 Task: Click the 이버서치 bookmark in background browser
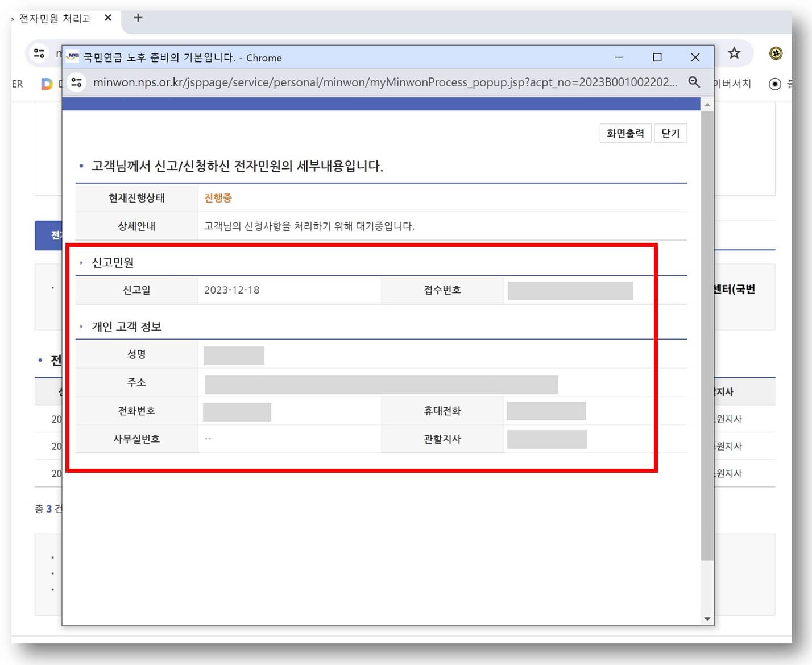[x=732, y=84]
